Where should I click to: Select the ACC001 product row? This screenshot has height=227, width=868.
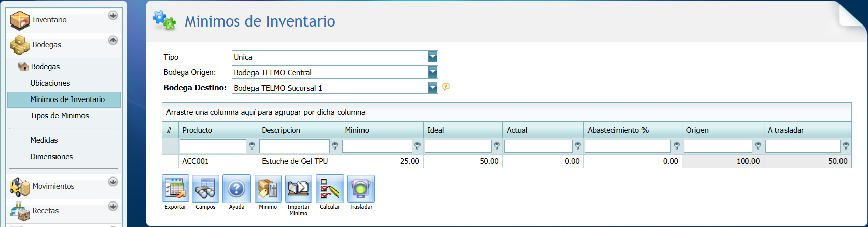195,161
